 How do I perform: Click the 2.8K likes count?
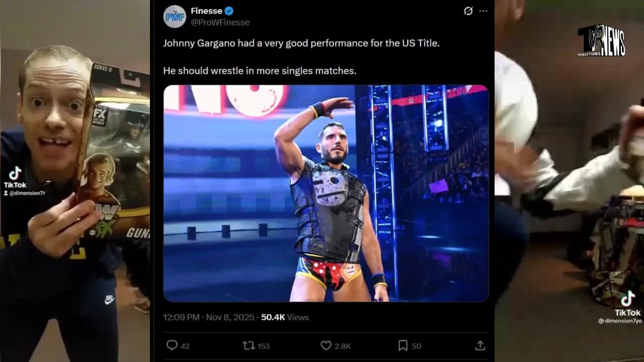tap(343, 346)
